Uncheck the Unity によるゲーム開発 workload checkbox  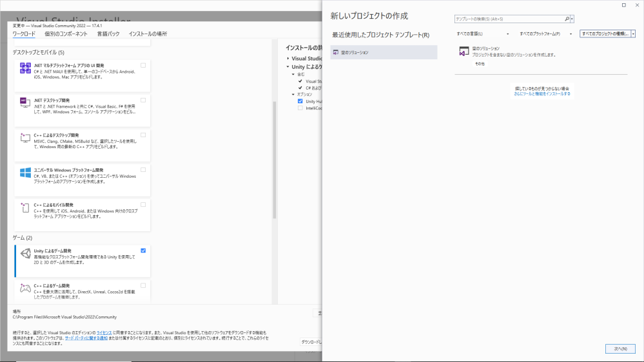coord(143,251)
